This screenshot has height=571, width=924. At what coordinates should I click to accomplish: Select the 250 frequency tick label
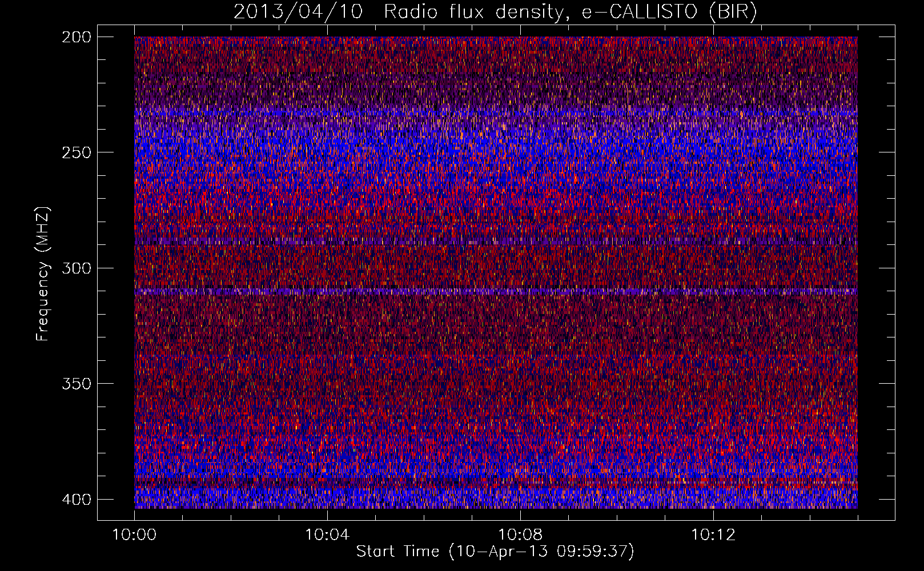tap(76, 152)
